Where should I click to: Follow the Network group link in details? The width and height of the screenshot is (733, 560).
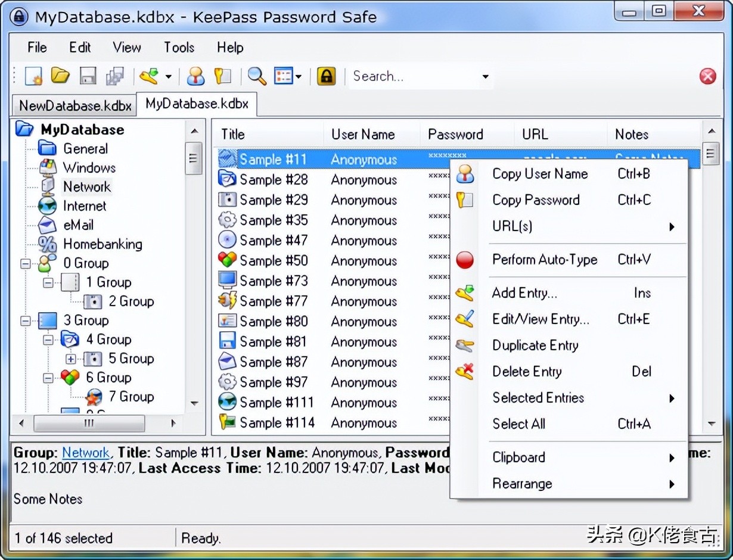tap(86, 453)
